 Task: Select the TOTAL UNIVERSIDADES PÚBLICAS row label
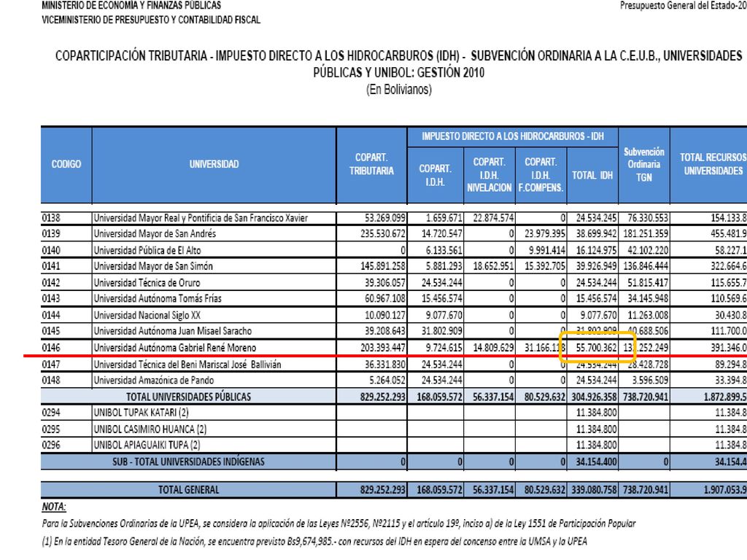coord(189,397)
